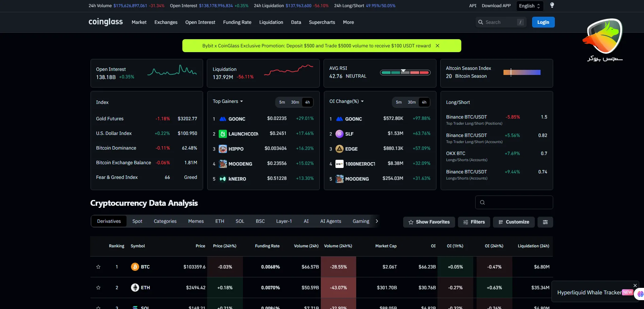
Task: Switch to the Memes tab
Action: click(x=196, y=221)
